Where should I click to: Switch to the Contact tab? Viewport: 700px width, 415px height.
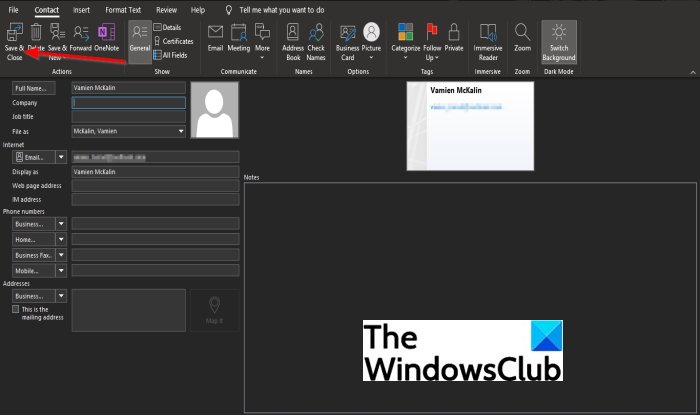[46, 10]
